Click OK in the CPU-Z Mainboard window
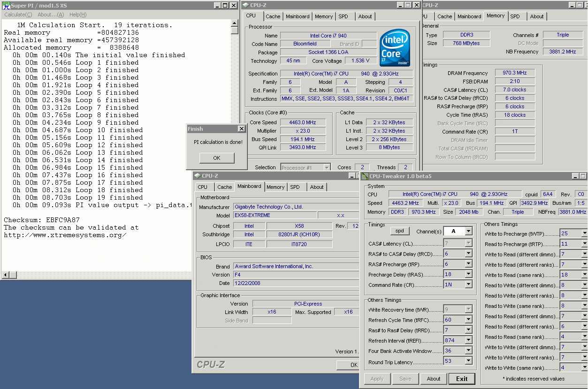 pos(349,365)
